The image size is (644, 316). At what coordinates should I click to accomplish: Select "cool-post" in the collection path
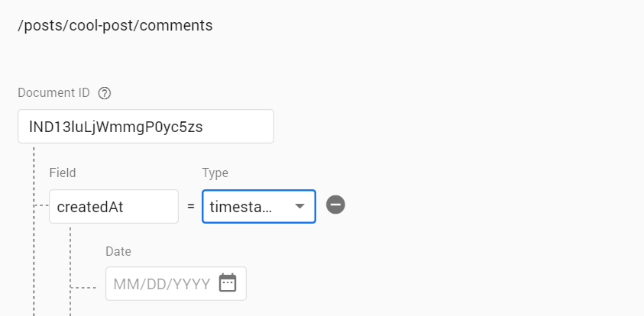[100, 25]
